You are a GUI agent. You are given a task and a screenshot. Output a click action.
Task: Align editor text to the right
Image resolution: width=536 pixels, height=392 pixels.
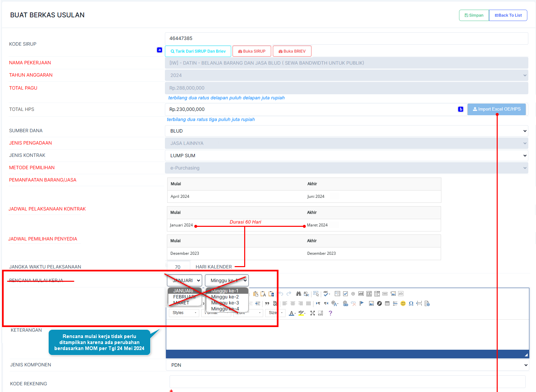tap(301, 303)
